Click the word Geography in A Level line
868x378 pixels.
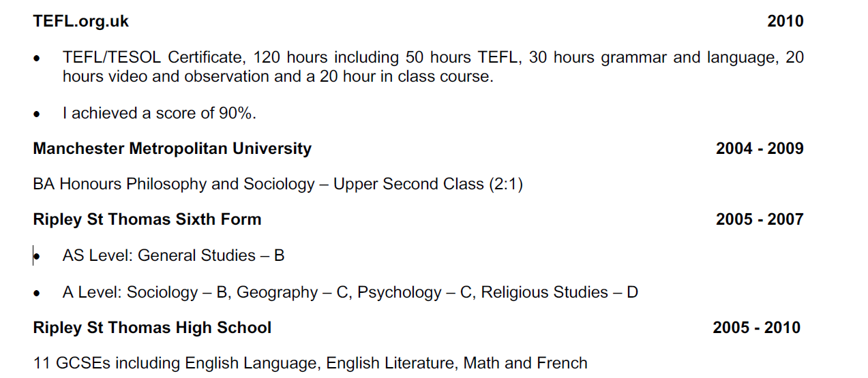point(277,292)
